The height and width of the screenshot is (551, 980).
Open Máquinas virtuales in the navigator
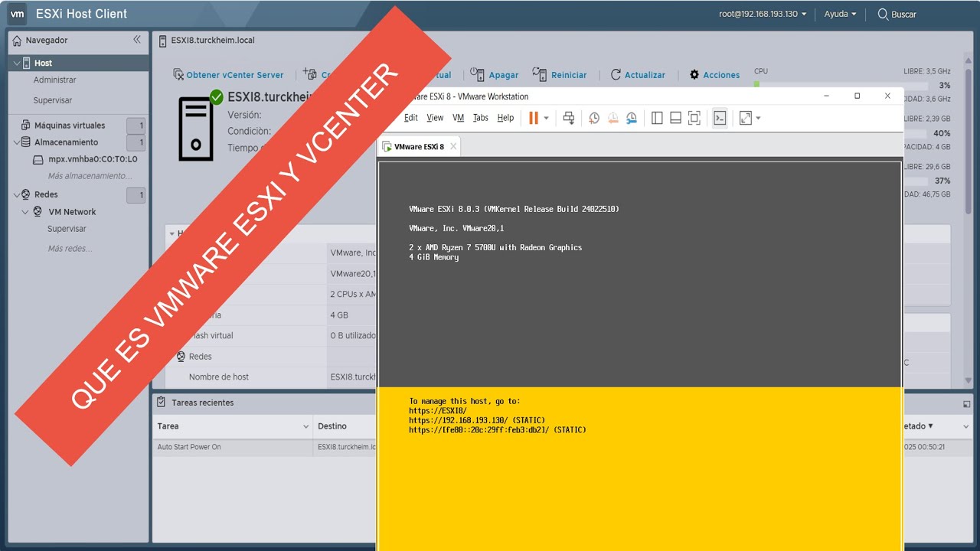(x=70, y=126)
